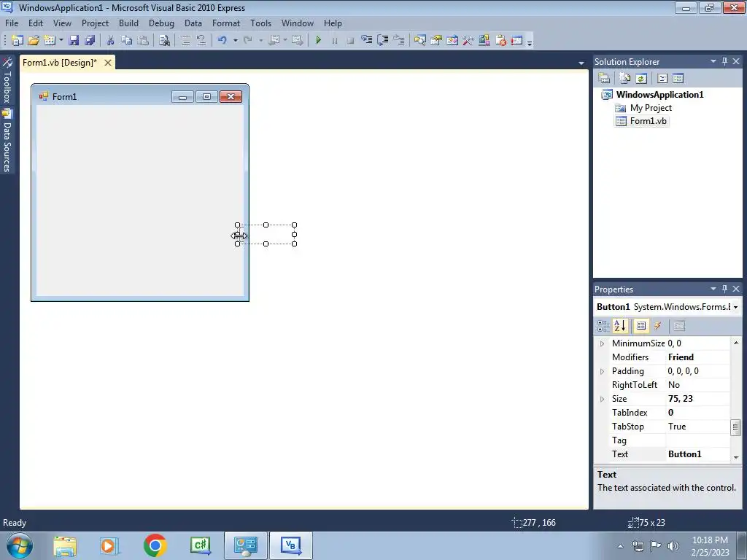Open the Undo history dropdown arrow
747x560 pixels.
[236, 41]
